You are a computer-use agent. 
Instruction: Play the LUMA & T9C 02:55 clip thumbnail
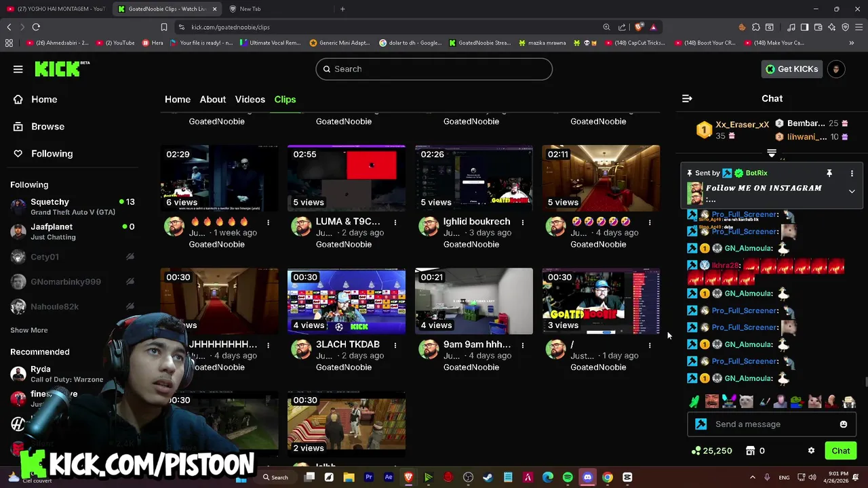tap(347, 178)
